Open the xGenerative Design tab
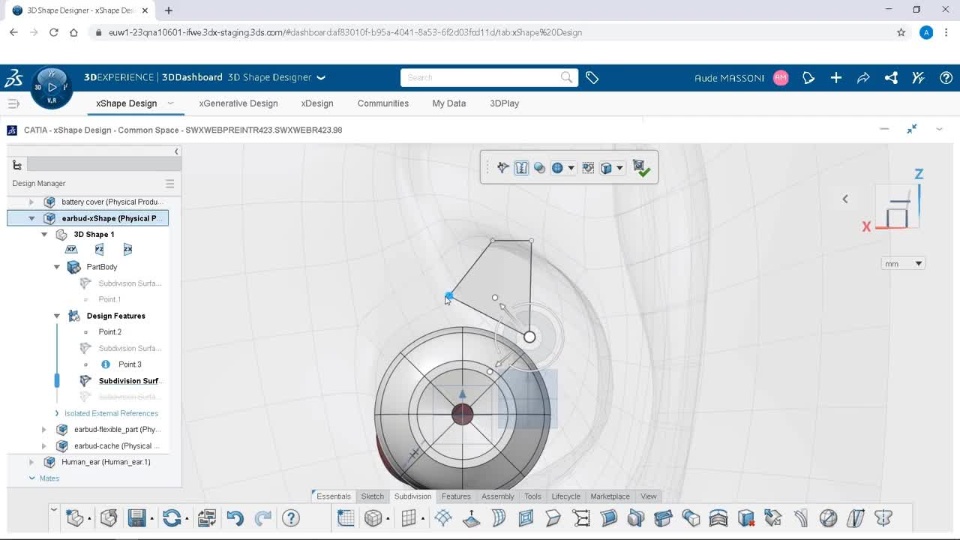 coord(238,103)
